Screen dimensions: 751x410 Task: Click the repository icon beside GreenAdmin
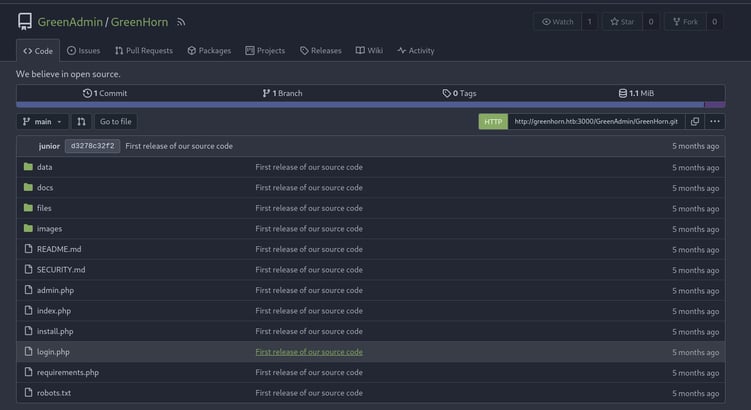pyautogui.click(x=25, y=22)
